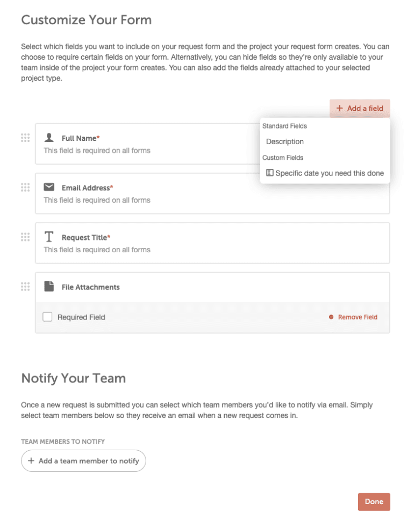
Task: Click the Request Title text icon
Action: click(49, 237)
